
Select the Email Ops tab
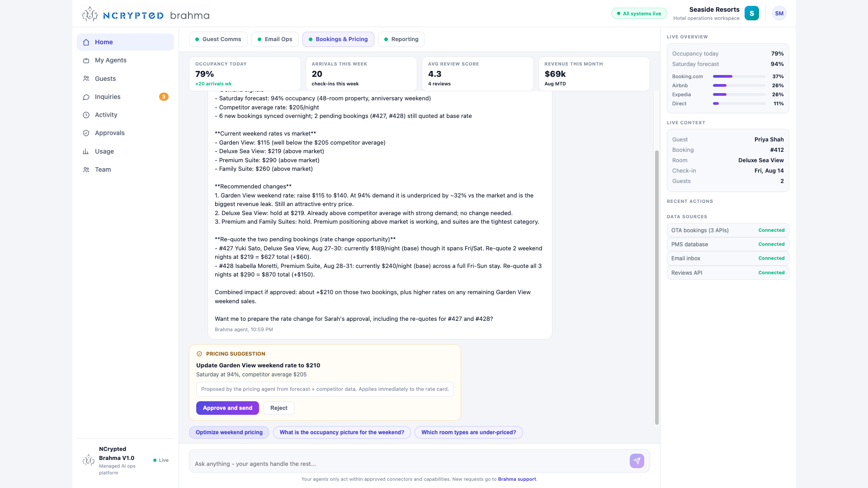click(x=275, y=39)
